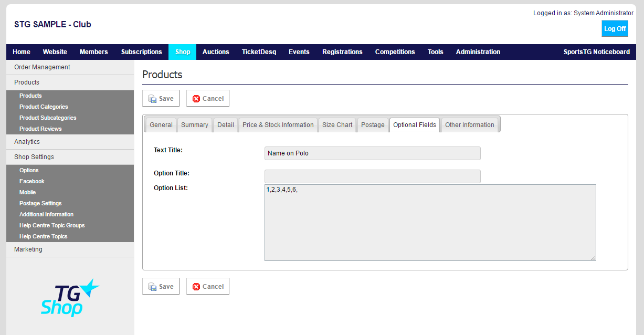Open the Competitions menu

click(x=395, y=52)
